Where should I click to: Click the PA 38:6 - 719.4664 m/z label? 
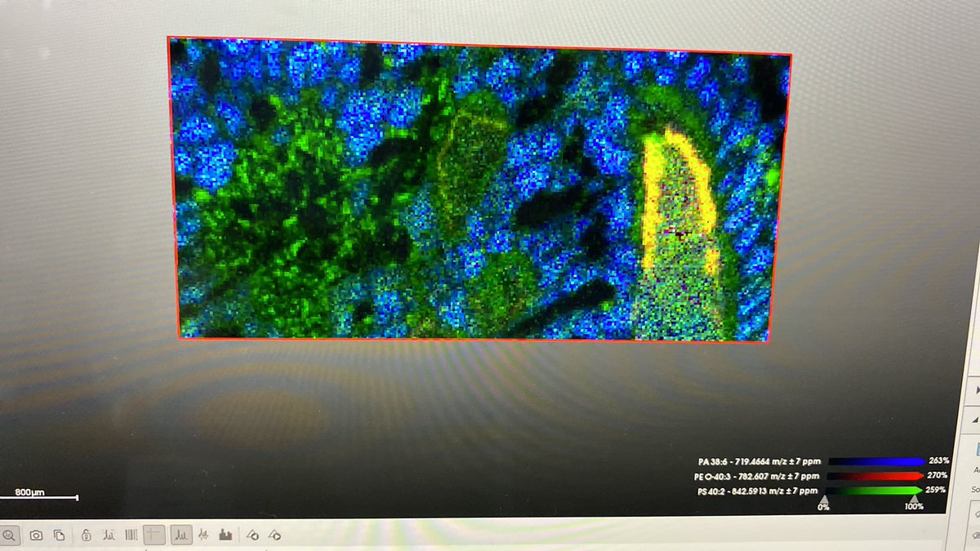click(759, 462)
